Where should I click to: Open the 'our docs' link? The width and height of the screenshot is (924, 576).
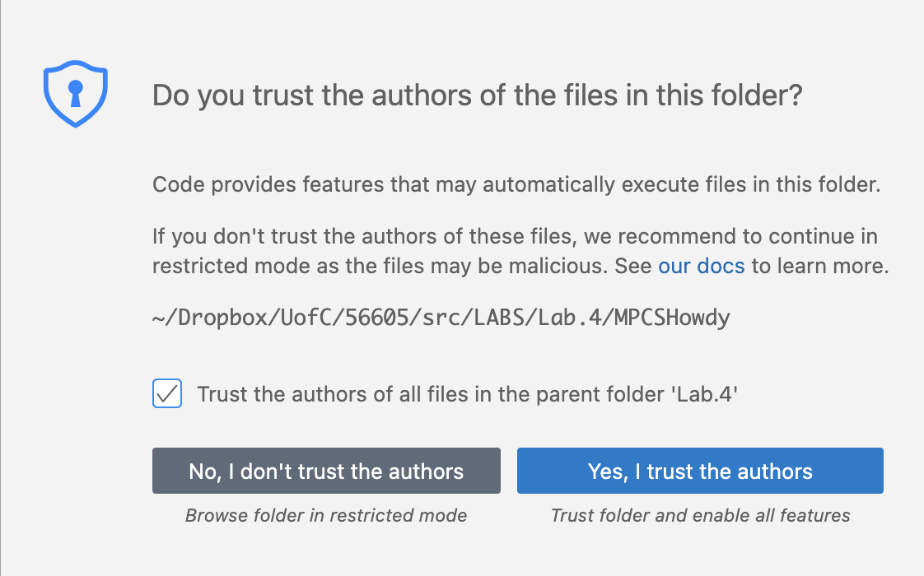[x=701, y=267]
